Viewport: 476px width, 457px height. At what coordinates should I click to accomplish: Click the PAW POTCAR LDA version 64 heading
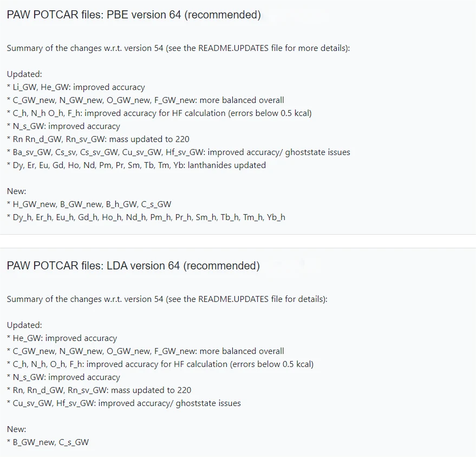(133, 266)
